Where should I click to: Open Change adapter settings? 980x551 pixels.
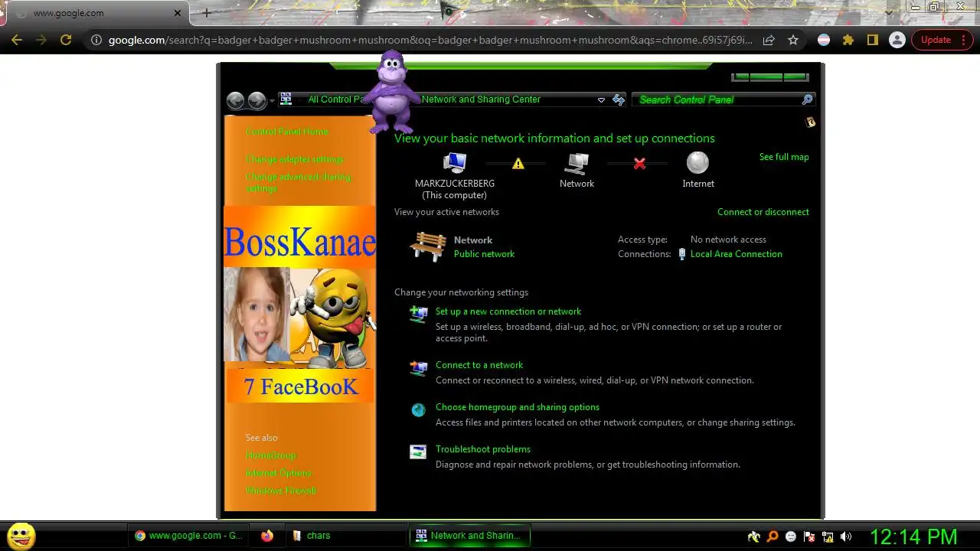[295, 159]
